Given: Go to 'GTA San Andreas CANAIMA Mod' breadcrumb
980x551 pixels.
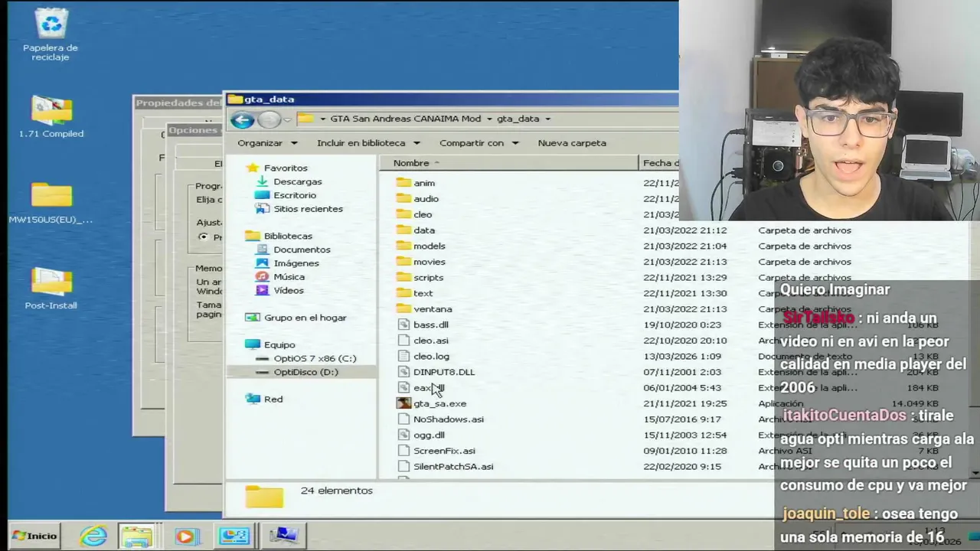Looking at the screenshot, I should click(x=406, y=119).
